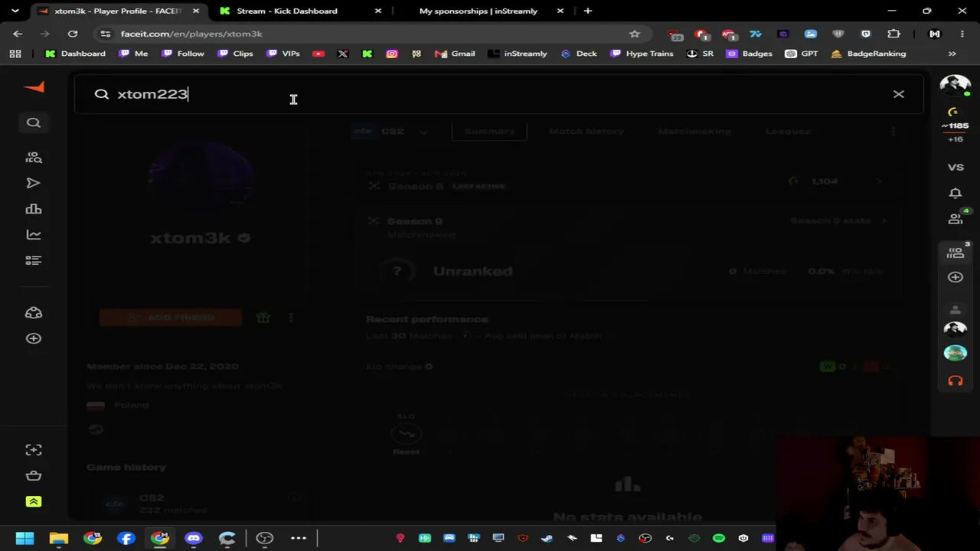Screen dimensions: 980x551
Task: Open the rankings podium sidebar icon
Action: pos(34,209)
